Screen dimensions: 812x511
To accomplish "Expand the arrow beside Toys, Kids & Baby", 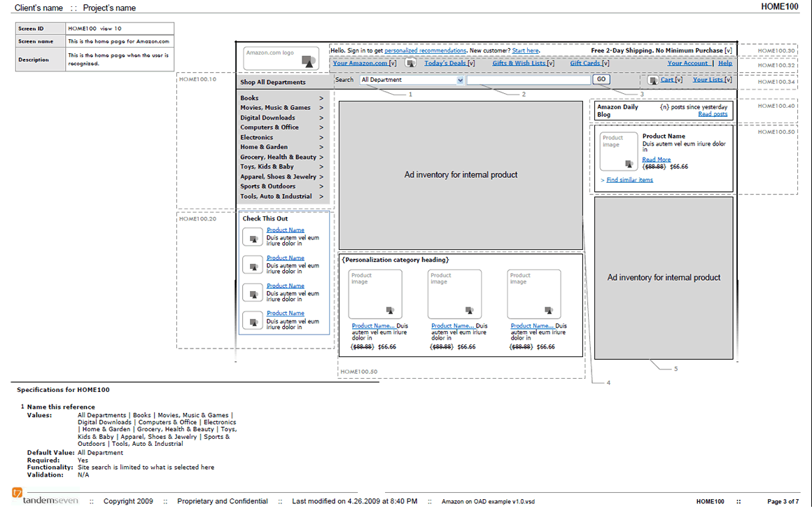I will [321, 167].
